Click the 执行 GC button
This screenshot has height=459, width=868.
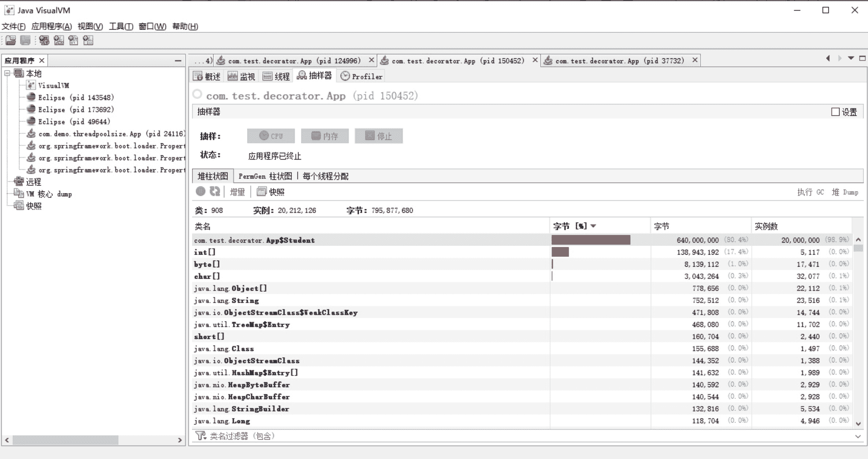tap(810, 192)
